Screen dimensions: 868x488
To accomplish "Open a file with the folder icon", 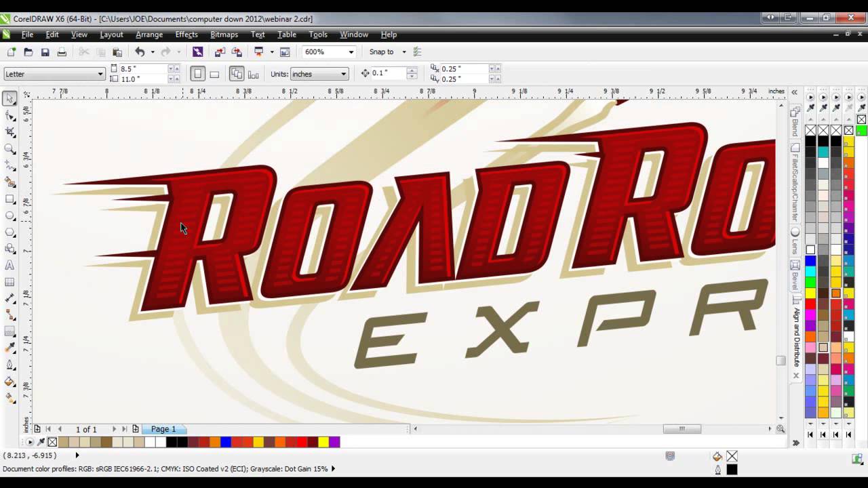I will pyautogui.click(x=28, y=52).
